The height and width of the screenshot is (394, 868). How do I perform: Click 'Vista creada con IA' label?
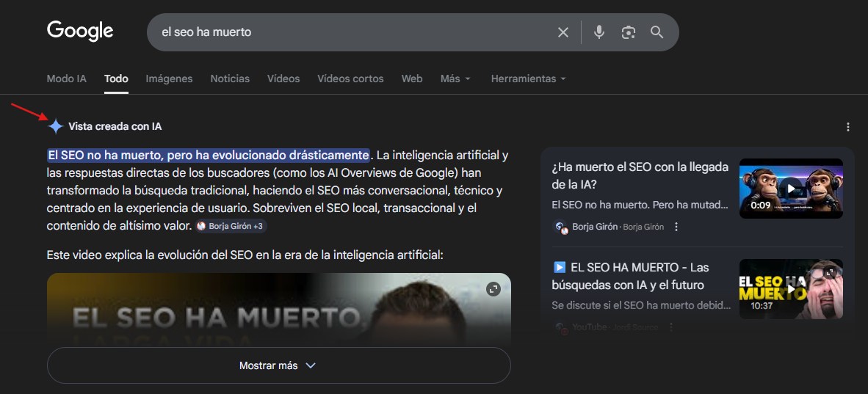pos(115,127)
